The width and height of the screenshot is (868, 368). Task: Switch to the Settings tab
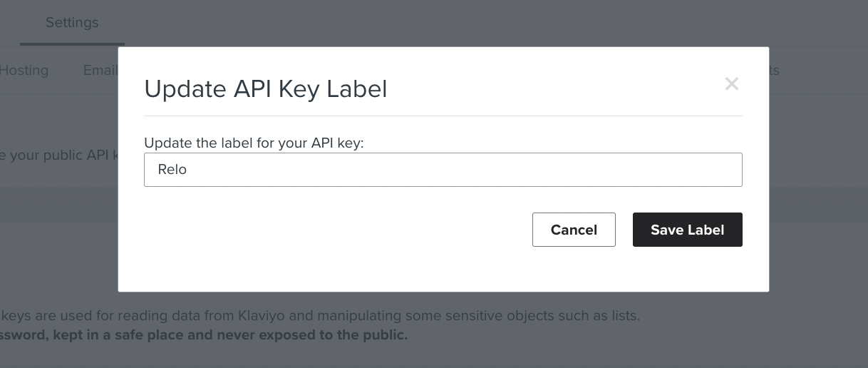pyautogui.click(x=72, y=23)
